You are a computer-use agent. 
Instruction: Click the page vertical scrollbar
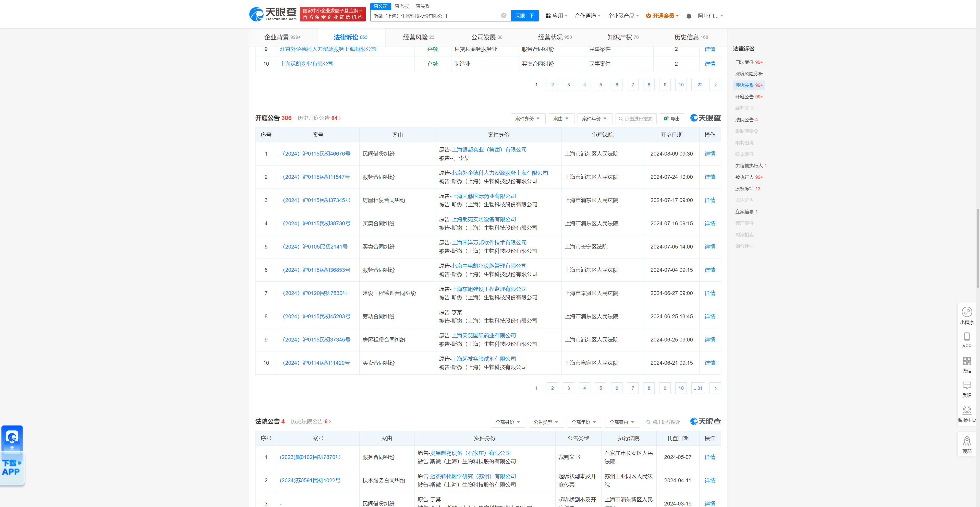[x=978, y=248]
